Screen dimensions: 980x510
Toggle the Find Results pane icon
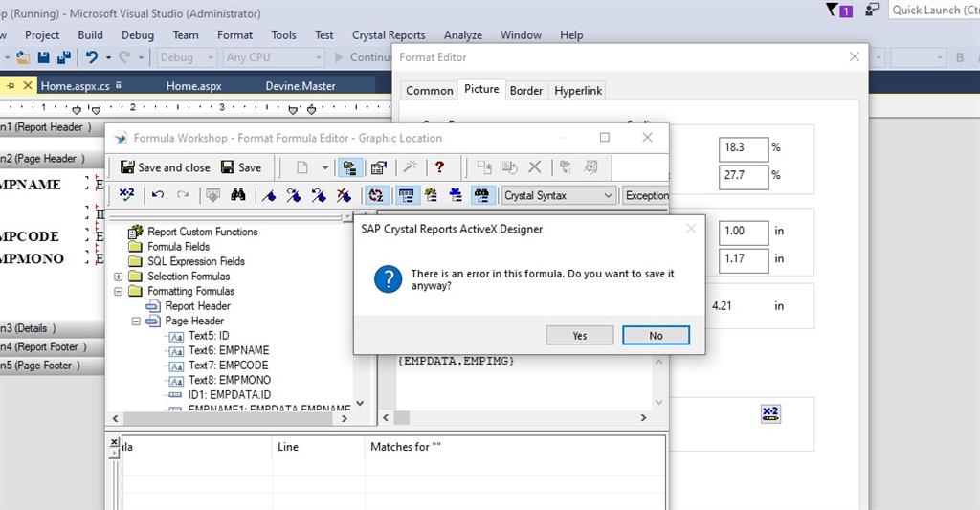pyautogui.click(x=481, y=195)
